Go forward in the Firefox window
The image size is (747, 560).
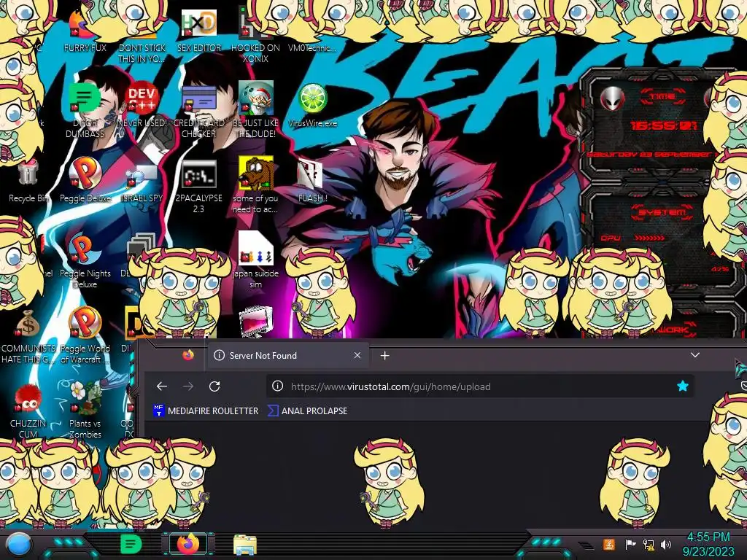[x=188, y=386]
